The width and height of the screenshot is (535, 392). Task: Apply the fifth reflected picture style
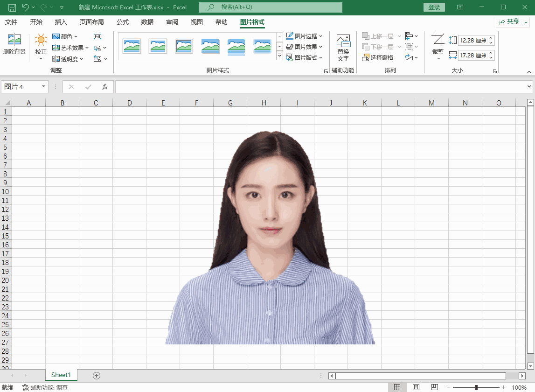(236, 47)
